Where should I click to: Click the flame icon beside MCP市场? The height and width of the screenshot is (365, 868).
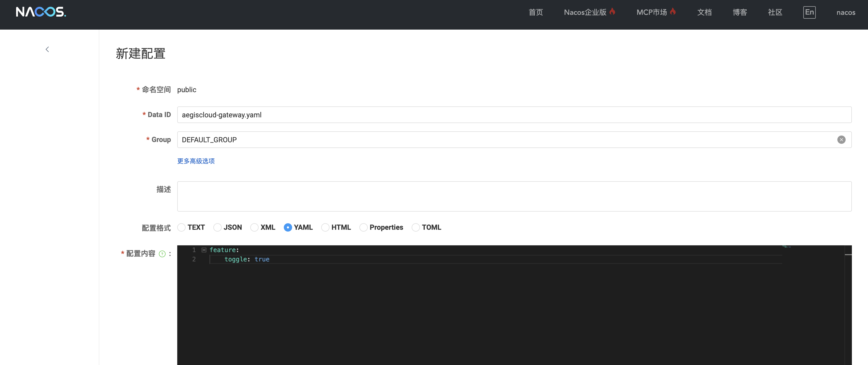(673, 12)
